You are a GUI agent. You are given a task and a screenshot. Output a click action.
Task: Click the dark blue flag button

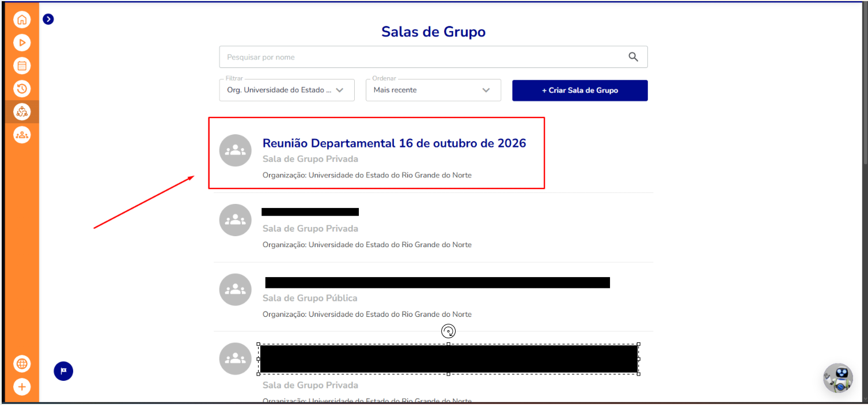point(63,371)
